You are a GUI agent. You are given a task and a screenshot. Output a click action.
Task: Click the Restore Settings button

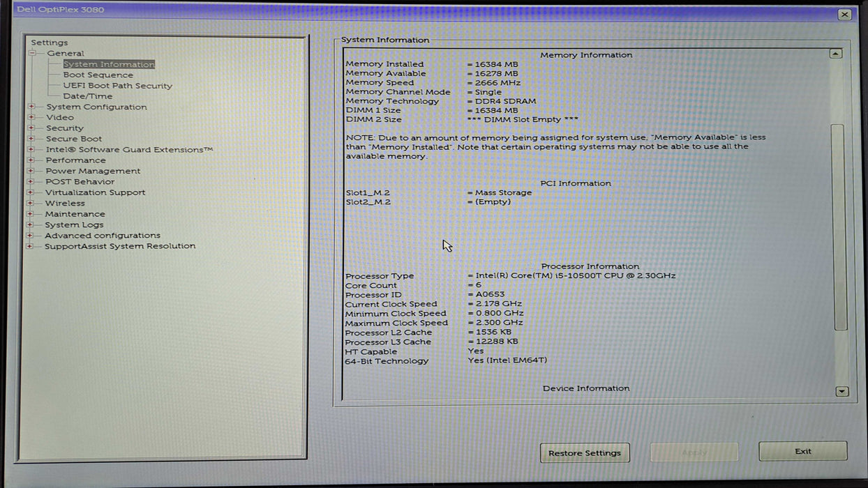pyautogui.click(x=585, y=453)
